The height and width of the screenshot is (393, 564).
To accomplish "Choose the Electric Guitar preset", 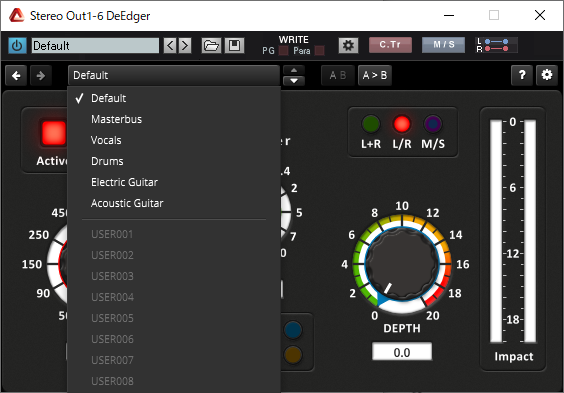I will (x=174, y=182).
